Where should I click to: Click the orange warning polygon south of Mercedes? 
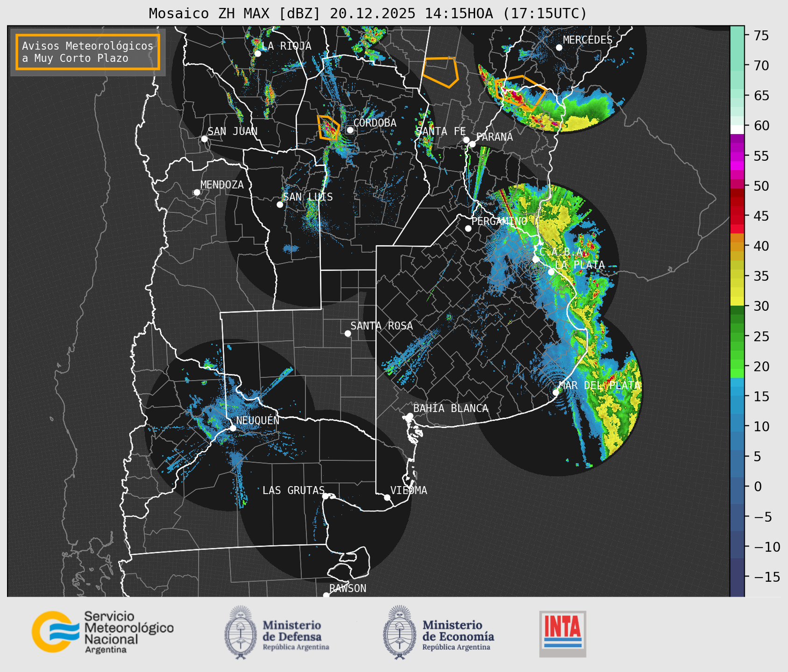tap(521, 92)
